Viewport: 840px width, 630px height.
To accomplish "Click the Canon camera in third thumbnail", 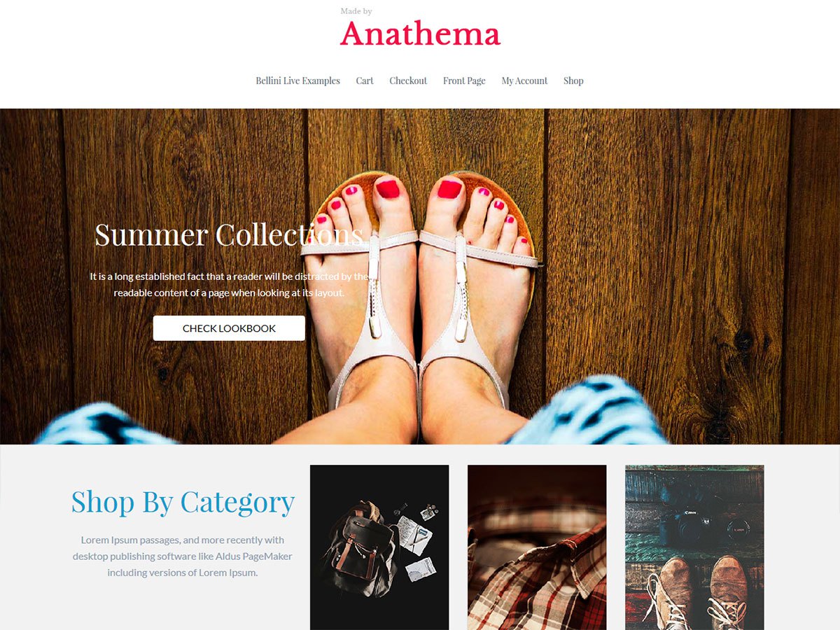I will point(686,521).
